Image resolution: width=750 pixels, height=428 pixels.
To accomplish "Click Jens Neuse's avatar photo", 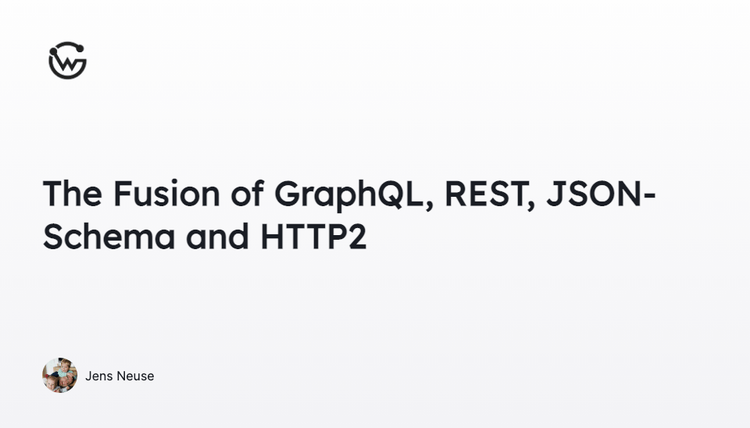I will (60, 376).
